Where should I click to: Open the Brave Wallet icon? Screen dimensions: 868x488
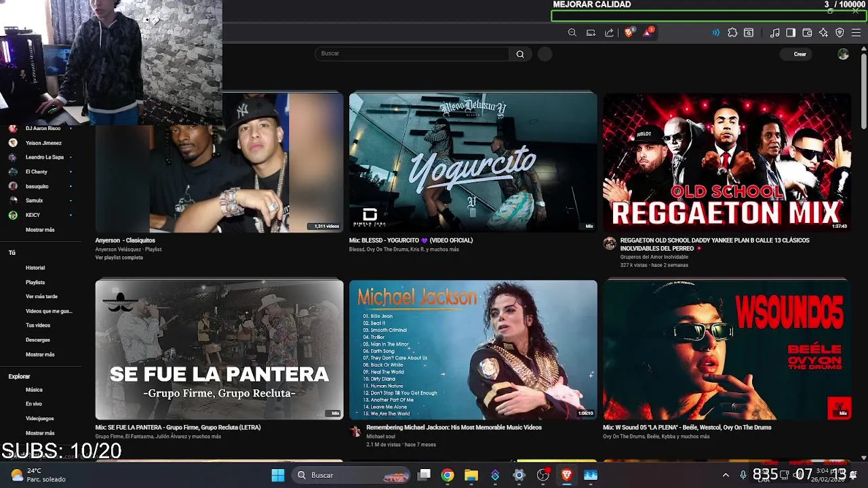(x=807, y=33)
